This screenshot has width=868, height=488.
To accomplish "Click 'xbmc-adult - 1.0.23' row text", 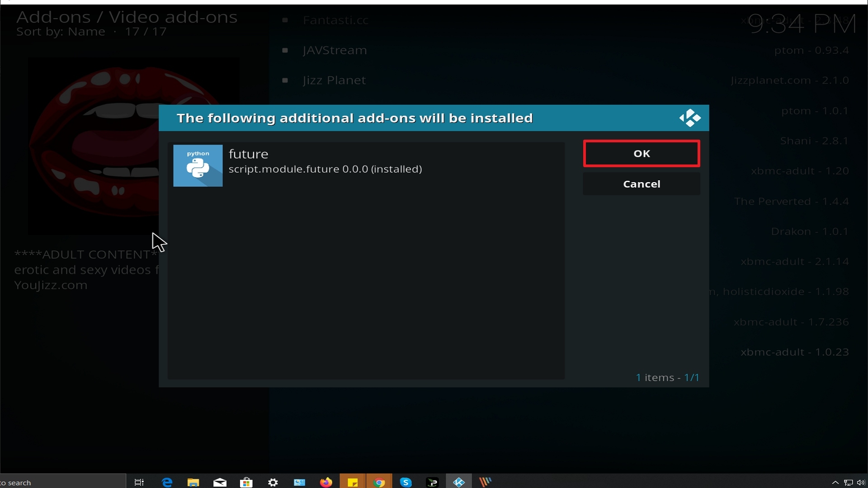I will [x=795, y=352].
